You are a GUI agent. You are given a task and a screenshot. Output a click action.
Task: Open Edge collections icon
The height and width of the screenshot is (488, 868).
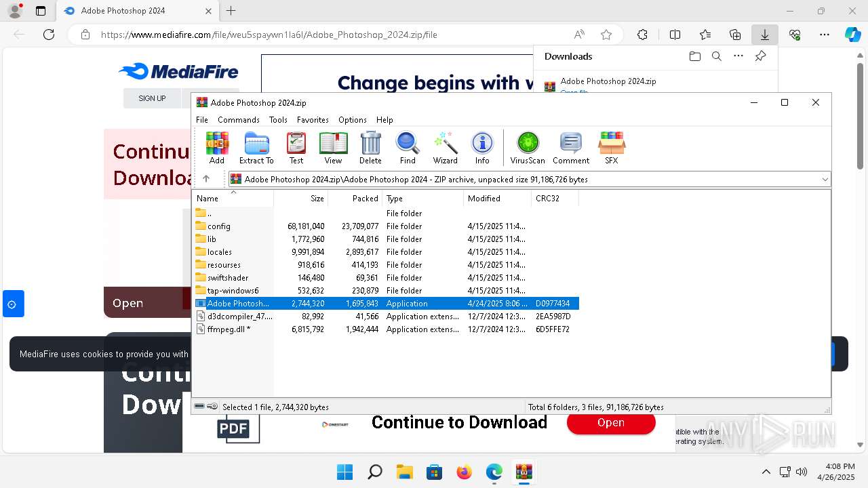tap(735, 35)
